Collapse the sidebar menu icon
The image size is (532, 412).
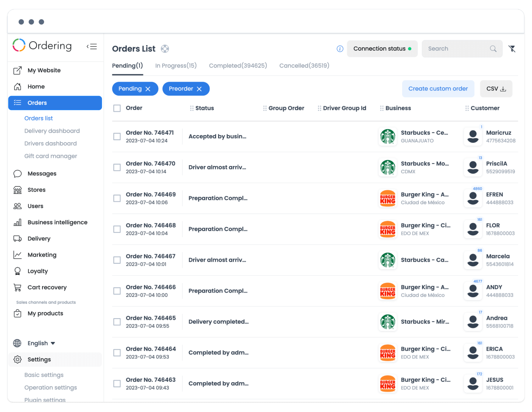coord(92,46)
